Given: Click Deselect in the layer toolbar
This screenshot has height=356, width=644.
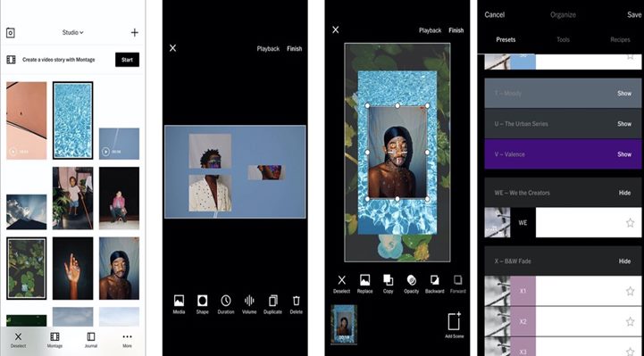Looking at the screenshot, I should click(342, 284).
